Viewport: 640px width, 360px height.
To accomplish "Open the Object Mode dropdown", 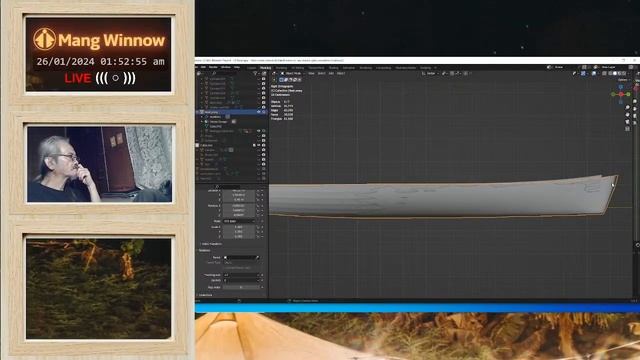I will [x=293, y=73].
